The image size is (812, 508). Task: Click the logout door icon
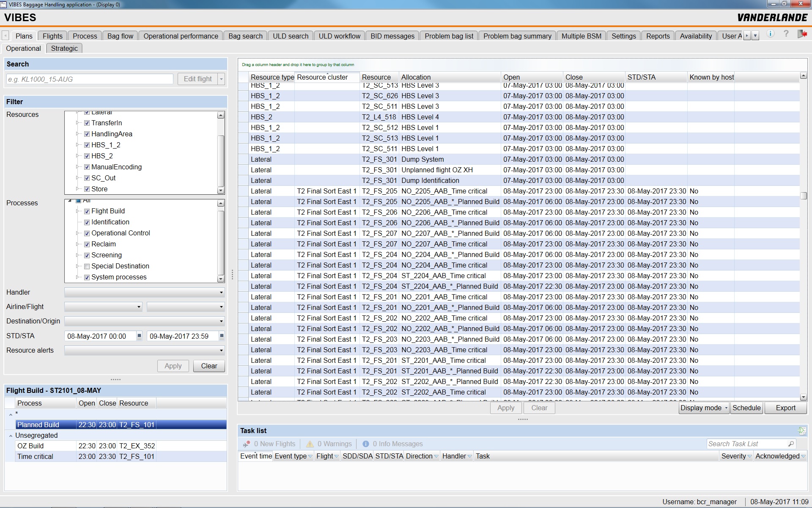point(802,34)
